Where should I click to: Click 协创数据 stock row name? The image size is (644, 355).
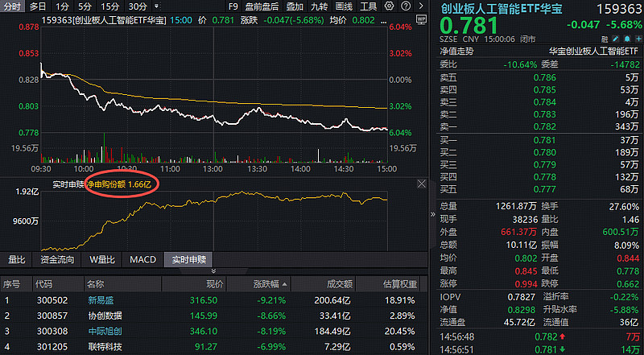[105, 316]
